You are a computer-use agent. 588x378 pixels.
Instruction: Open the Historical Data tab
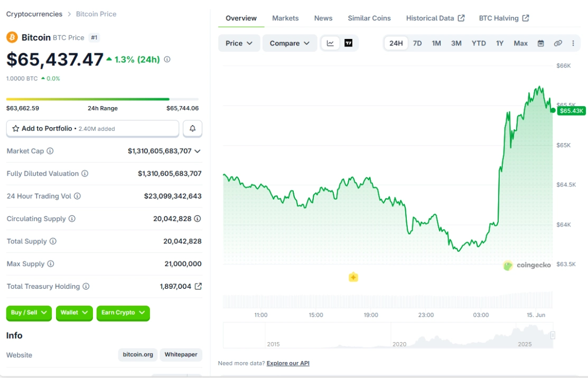click(435, 18)
